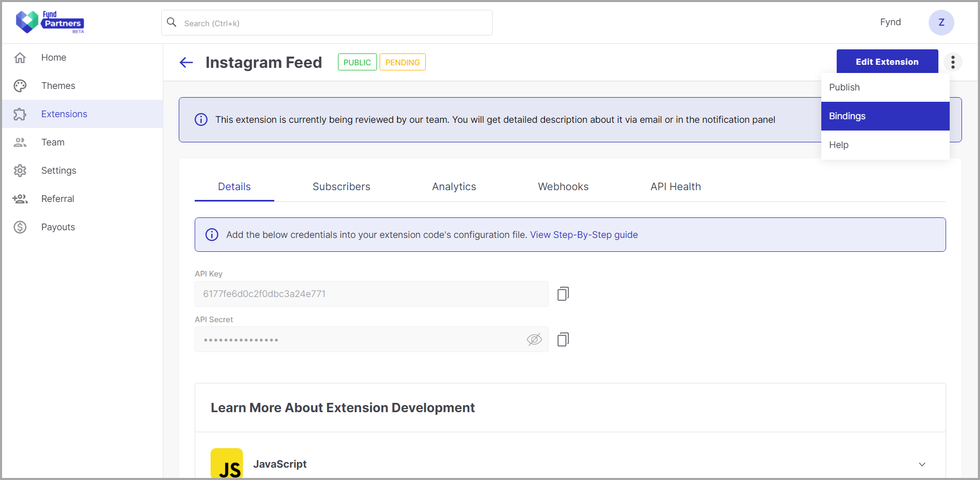Click the PUBLIC status badge
This screenshot has height=480, width=980.
coord(357,62)
